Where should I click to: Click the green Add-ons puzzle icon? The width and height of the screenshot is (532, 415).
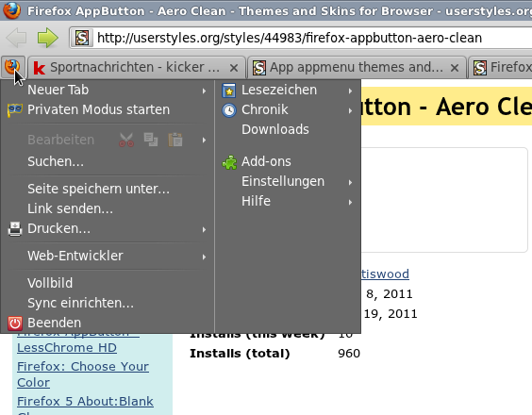click(229, 162)
